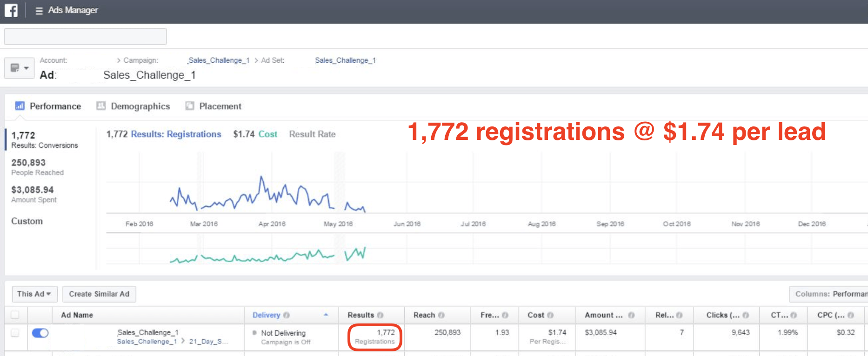Click the Result Rate chart label

point(312,134)
